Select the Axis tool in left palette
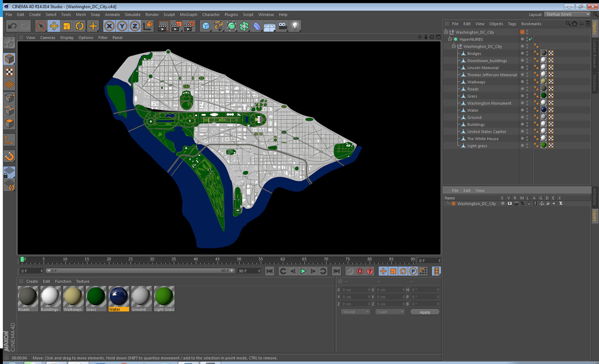The image size is (599, 364). point(9,140)
